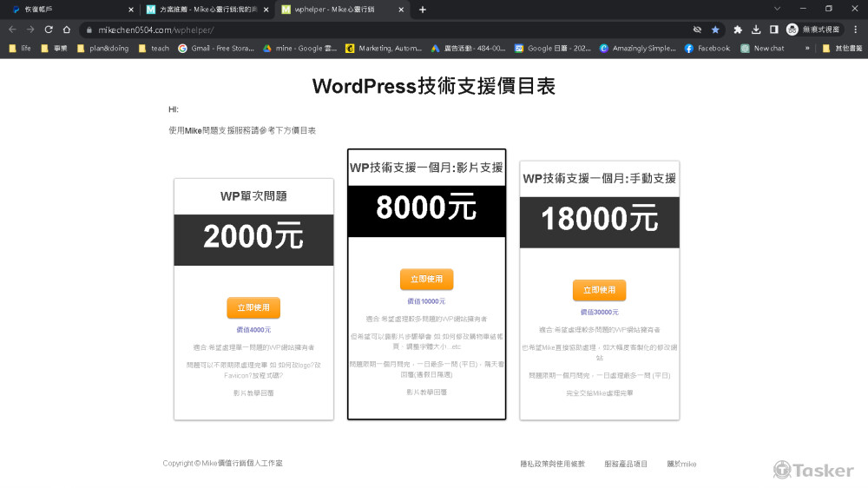
Task: Click the orange button under 18000元
Action: click(599, 290)
